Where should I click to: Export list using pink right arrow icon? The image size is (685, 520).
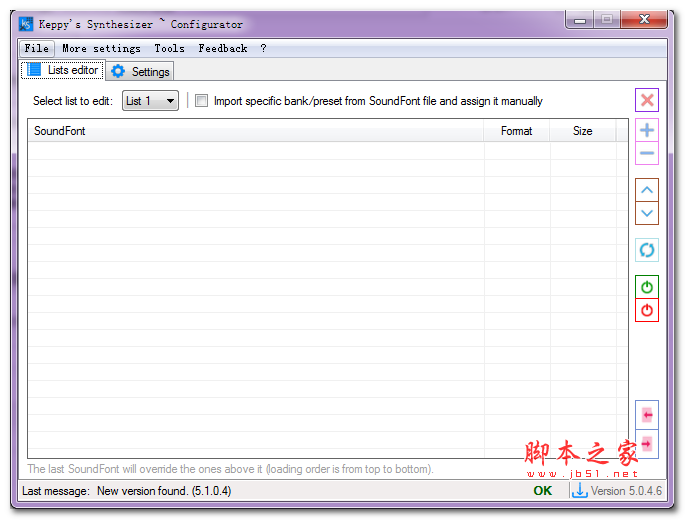[x=647, y=444]
